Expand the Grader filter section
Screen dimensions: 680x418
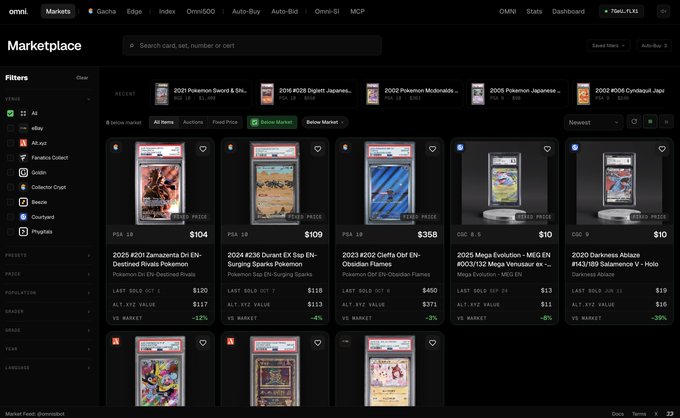click(48, 311)
